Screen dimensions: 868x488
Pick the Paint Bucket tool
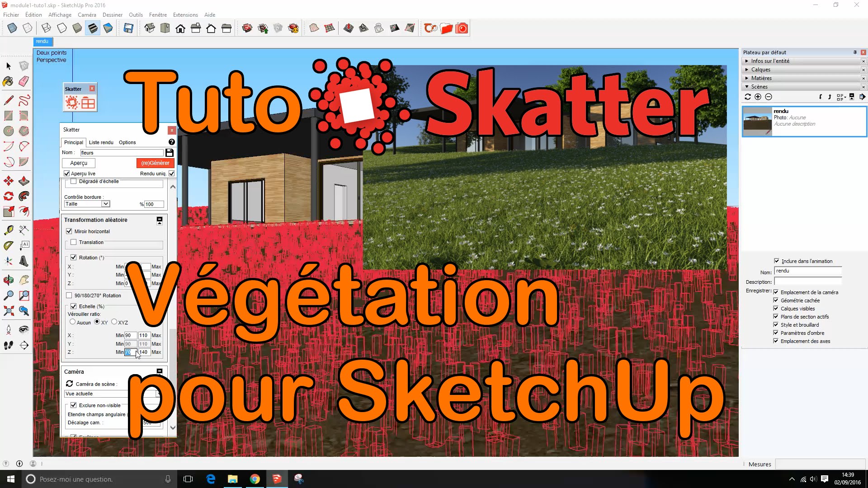pos(9,81)
